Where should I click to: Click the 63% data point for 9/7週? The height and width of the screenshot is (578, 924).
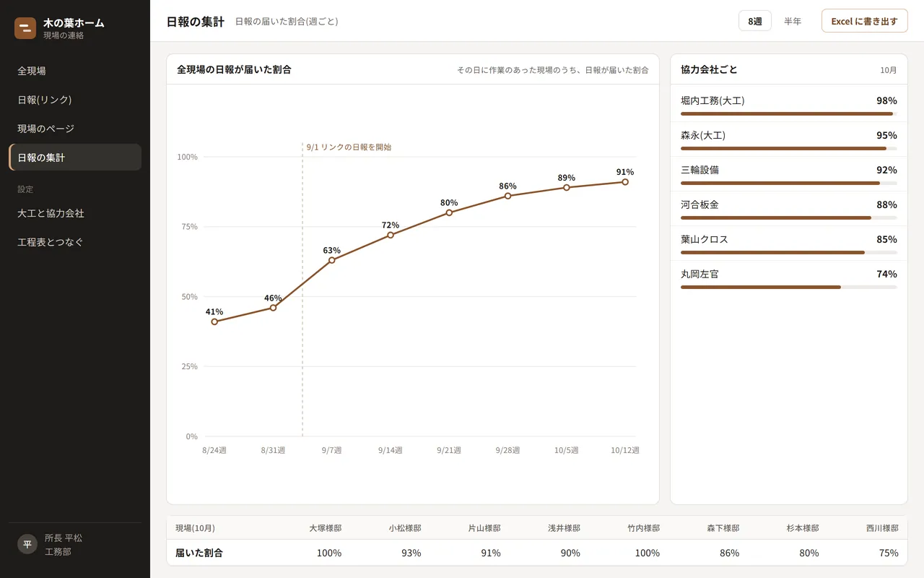[332, 260]
